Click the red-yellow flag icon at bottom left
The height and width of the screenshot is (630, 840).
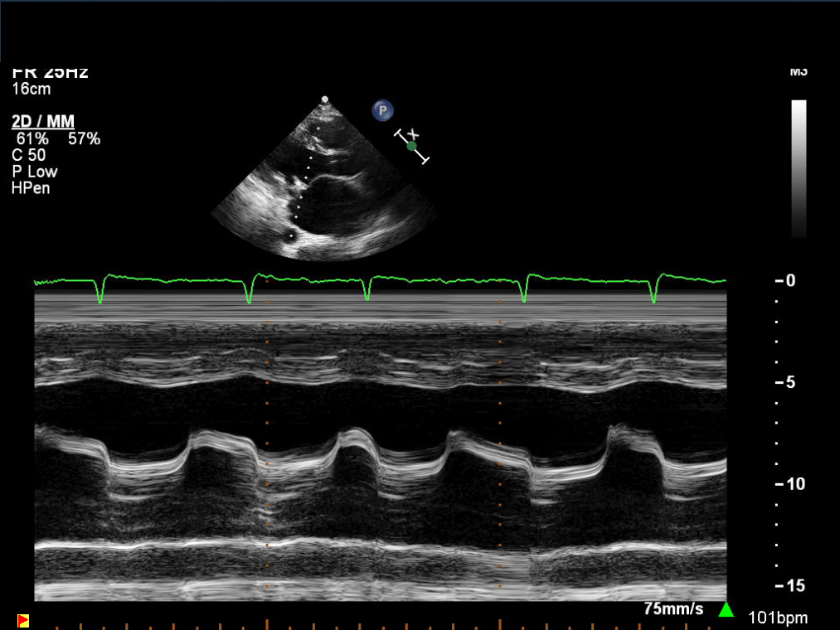23,620
